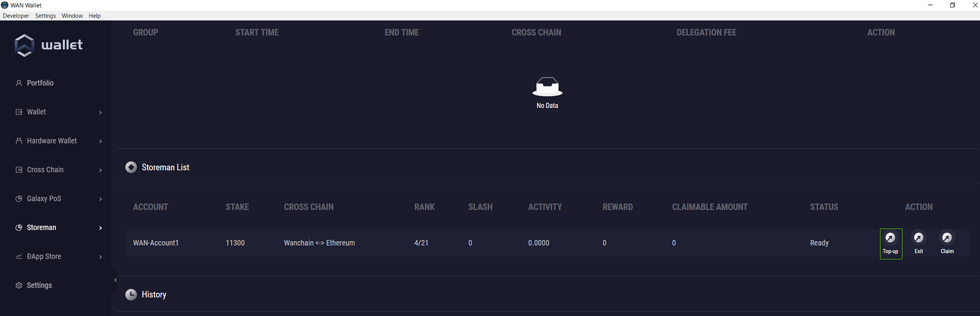Expand the DApp Store submenu chevron
This screenshot has width=980, height=316.
[100, 257]
